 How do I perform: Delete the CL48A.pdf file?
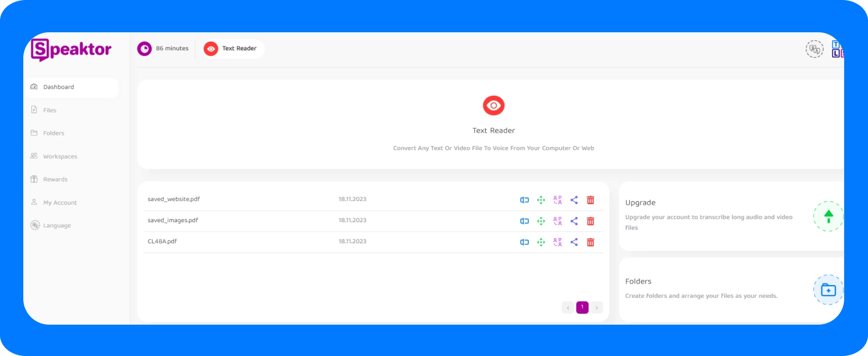[591, 242]
